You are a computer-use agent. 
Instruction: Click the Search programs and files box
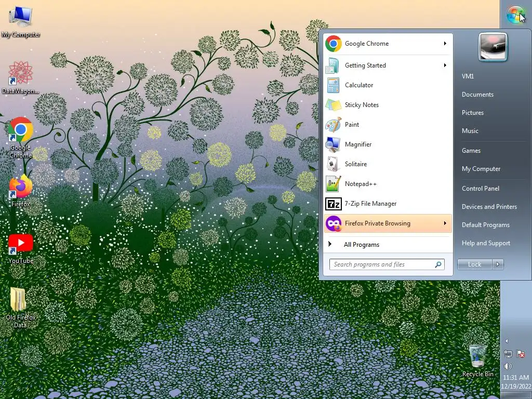(x=387, y=264)
